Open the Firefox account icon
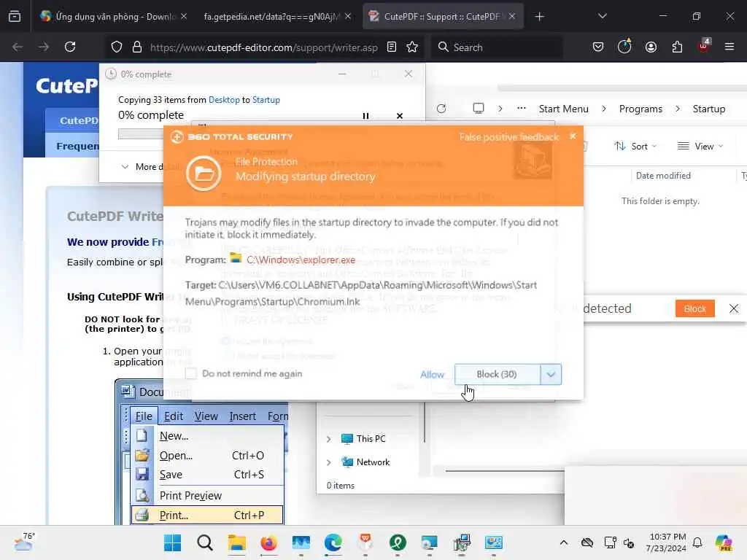 coord(651,47)
